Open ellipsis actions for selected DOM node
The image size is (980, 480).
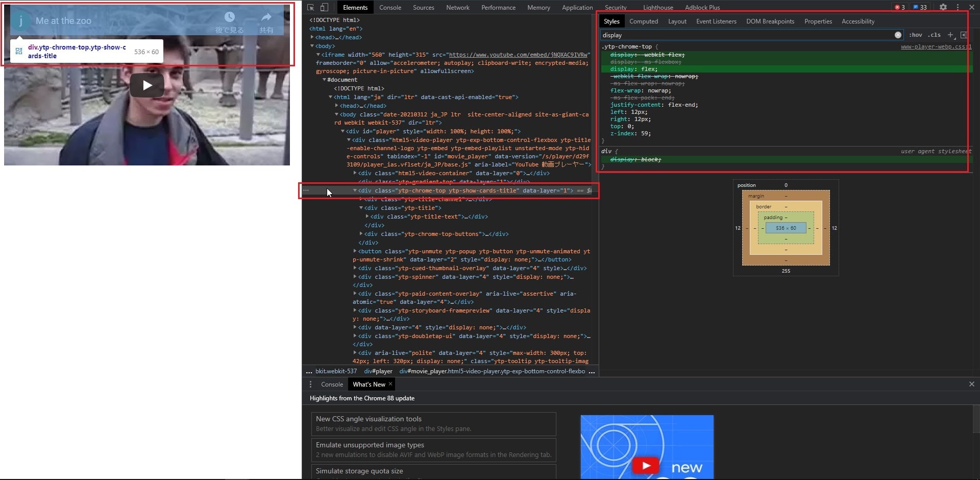tap(306, 190)
